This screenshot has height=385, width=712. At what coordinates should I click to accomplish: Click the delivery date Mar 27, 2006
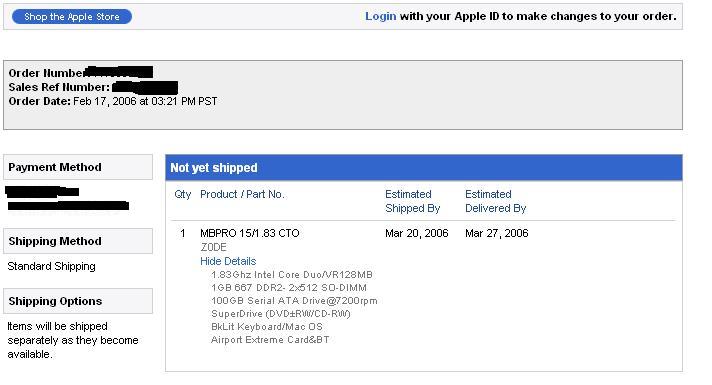pyautogui.click(x=496, y=233)
